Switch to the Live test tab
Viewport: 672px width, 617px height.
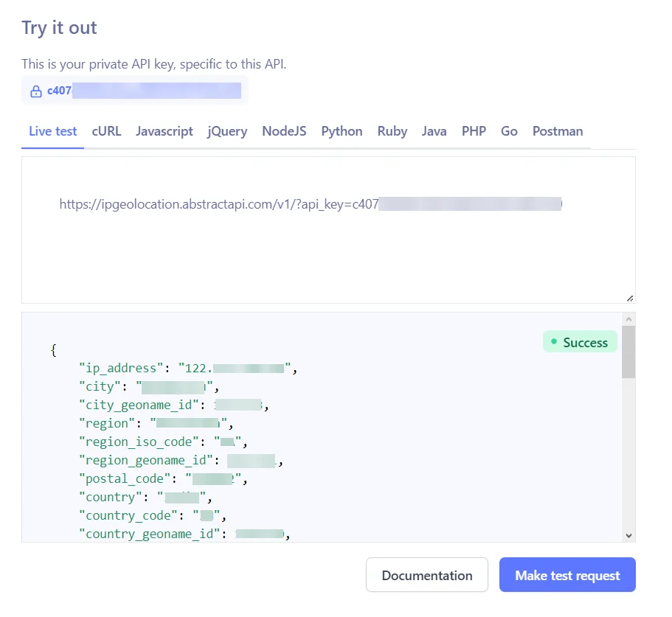52,131
